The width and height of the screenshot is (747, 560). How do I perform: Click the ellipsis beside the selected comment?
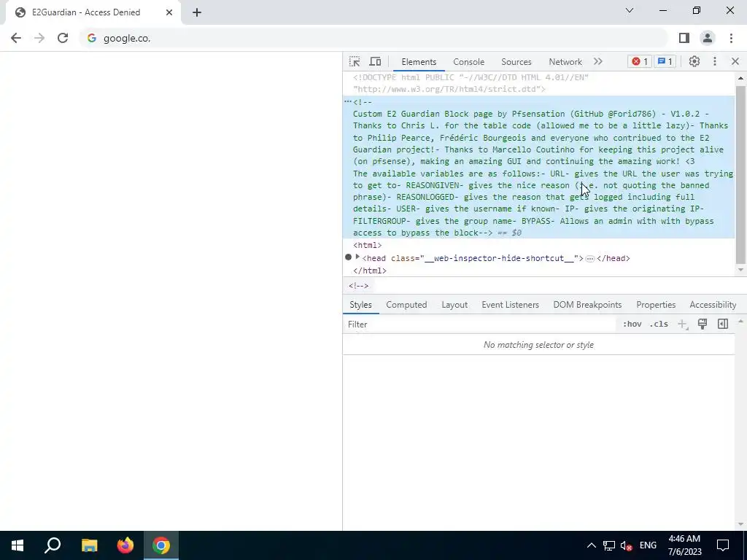point(348,101)
